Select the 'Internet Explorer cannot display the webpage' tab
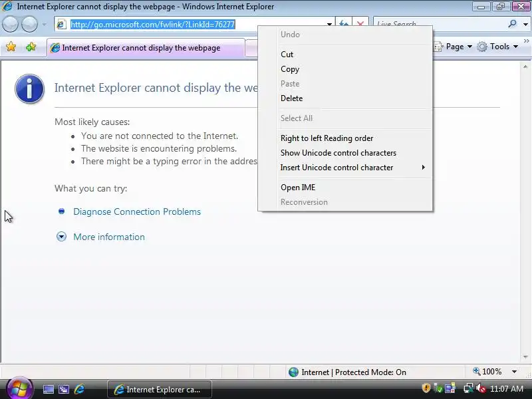This screenshot has height=399, width=532. coord(146,48)
